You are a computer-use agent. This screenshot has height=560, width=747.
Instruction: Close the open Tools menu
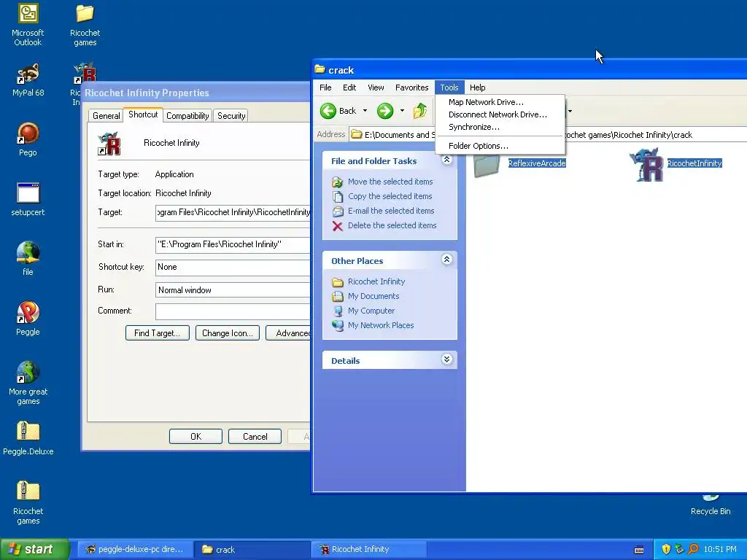[449, 87]
